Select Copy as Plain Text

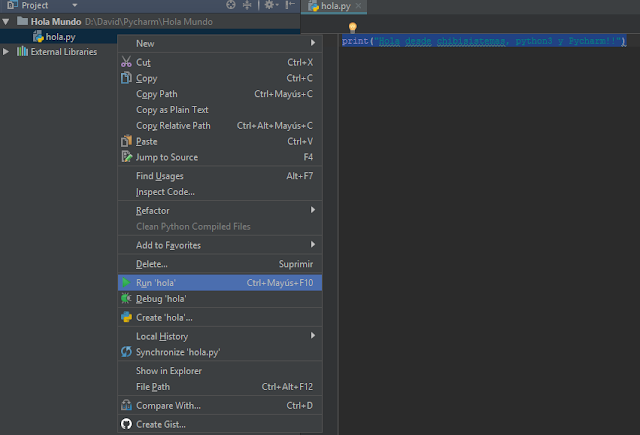coord(220,110)
